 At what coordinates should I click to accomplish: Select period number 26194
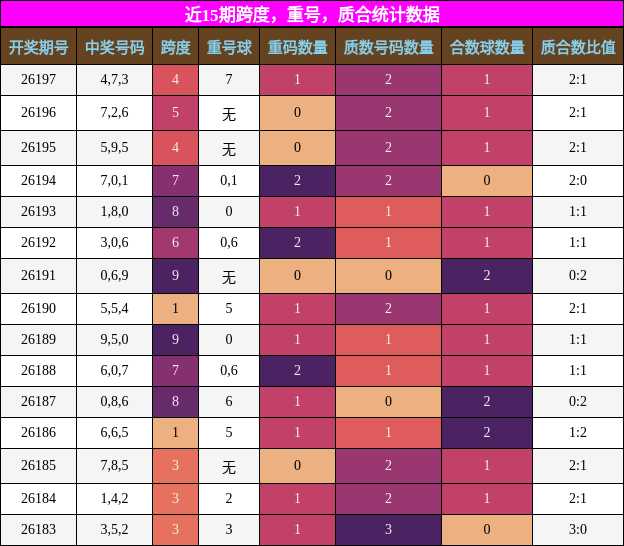point(39,181)
